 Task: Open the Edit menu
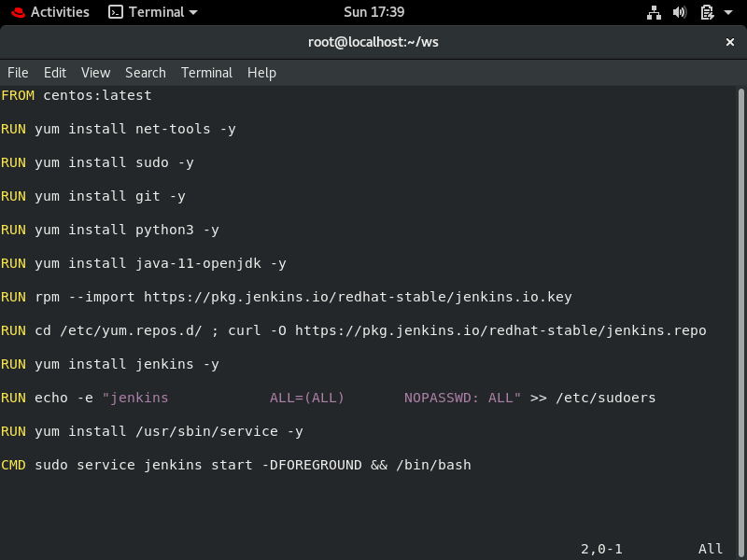(x=55, y=73)
